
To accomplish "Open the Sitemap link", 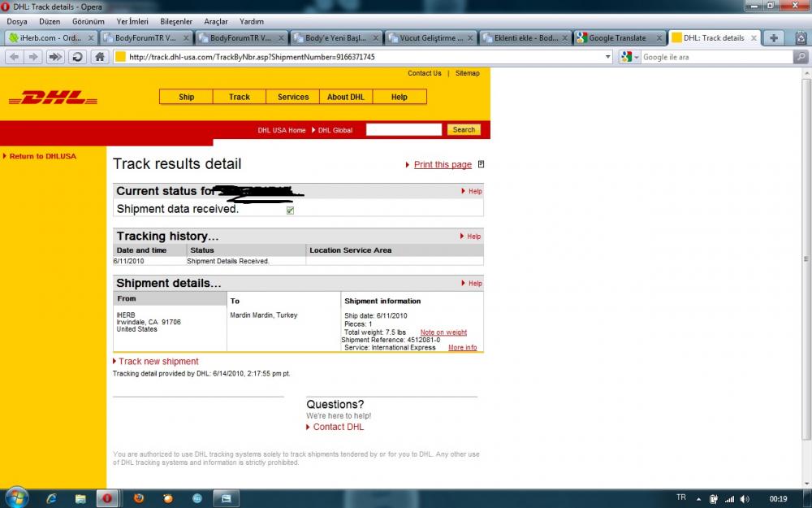I will pyautogui.click(x=468, y=73).
